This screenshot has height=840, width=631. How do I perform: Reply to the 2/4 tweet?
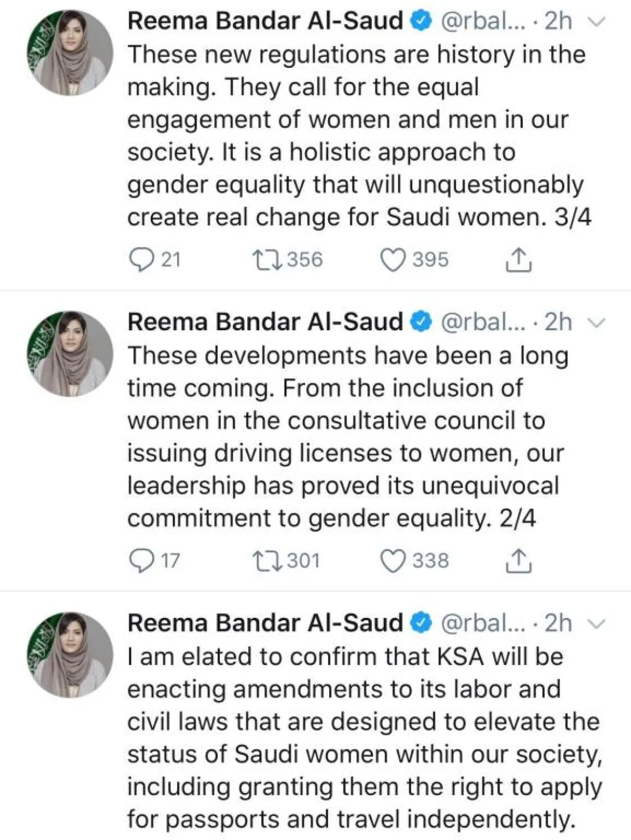[140, 561]
